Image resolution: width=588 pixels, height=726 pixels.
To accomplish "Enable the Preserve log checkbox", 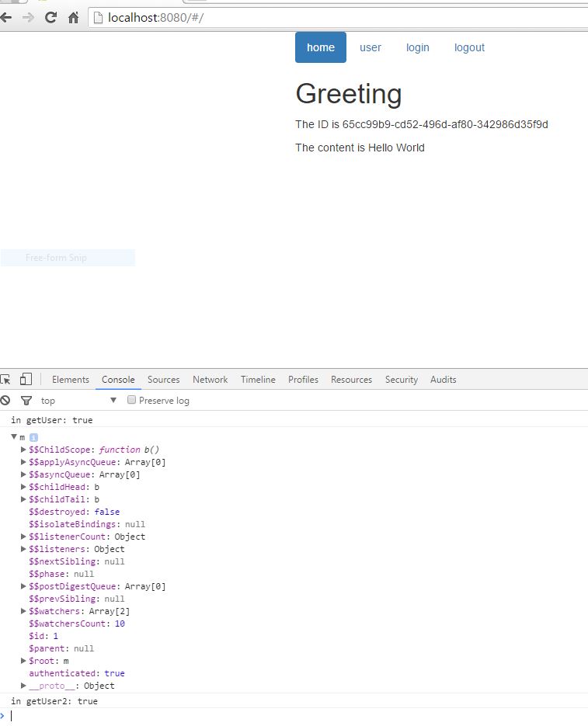I will [131, 400].
